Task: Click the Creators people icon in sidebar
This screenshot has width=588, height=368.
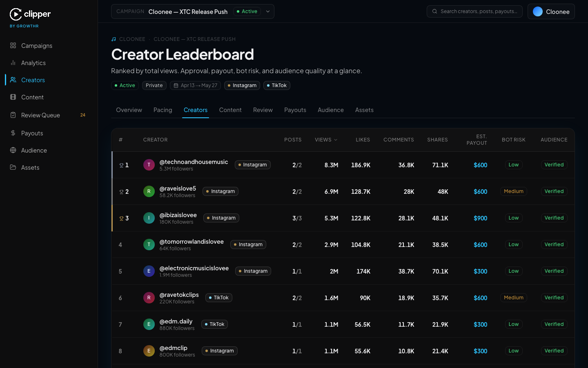Action: (x=13, y=80)
